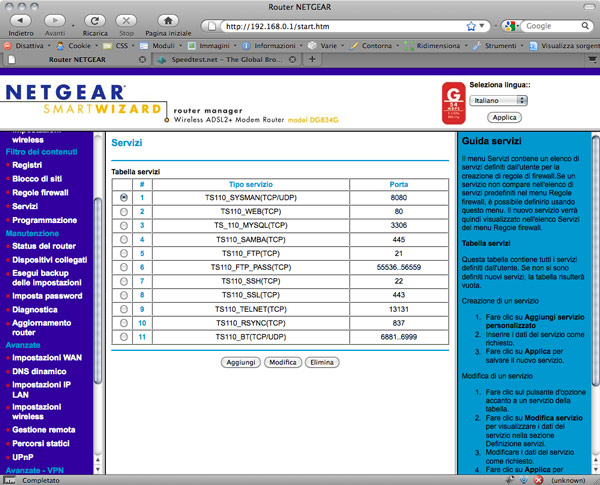Image resolution: width=600 pixels, height=485 pixels.
Task: Click the Aggiungi button
Action: (x=241, y=363)
